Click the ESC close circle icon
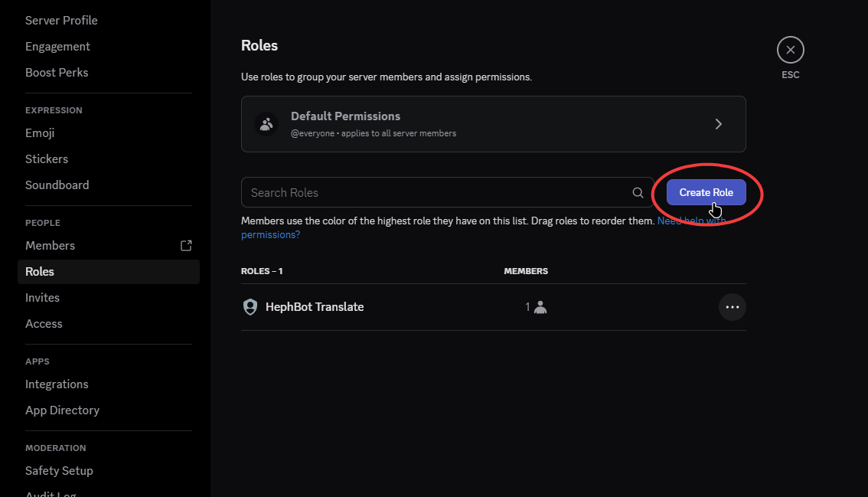 790,51
